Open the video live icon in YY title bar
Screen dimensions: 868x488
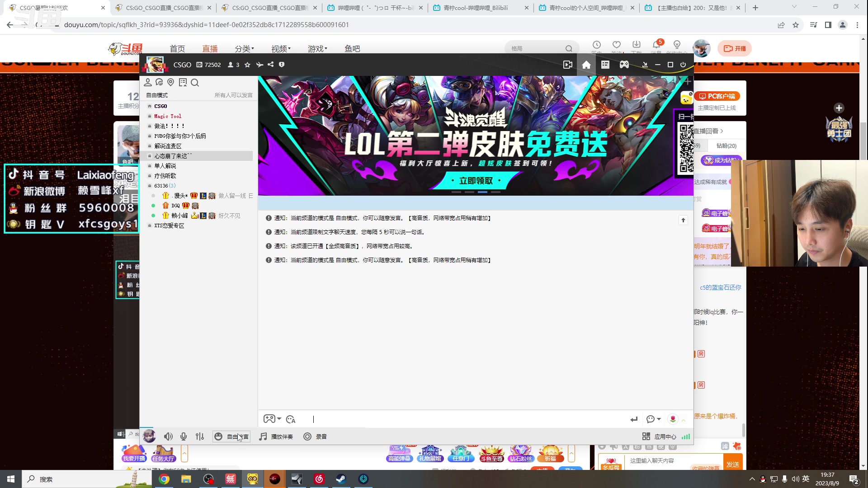(x=568, y=65)
